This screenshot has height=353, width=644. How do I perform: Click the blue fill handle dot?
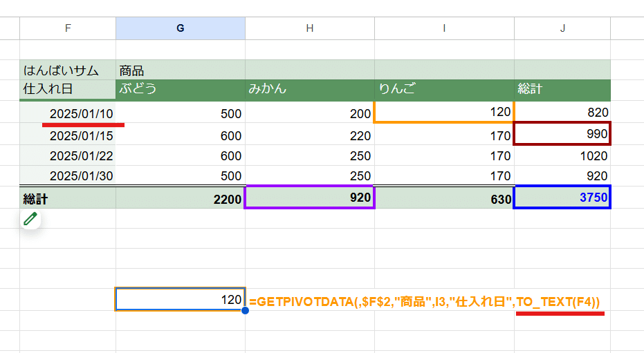[245, 310]
